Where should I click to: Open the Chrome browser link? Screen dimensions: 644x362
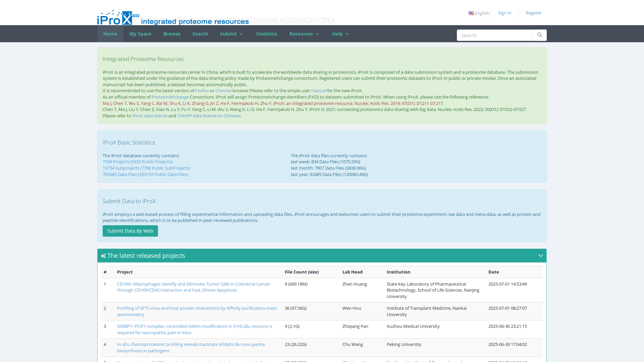[223, 90]
